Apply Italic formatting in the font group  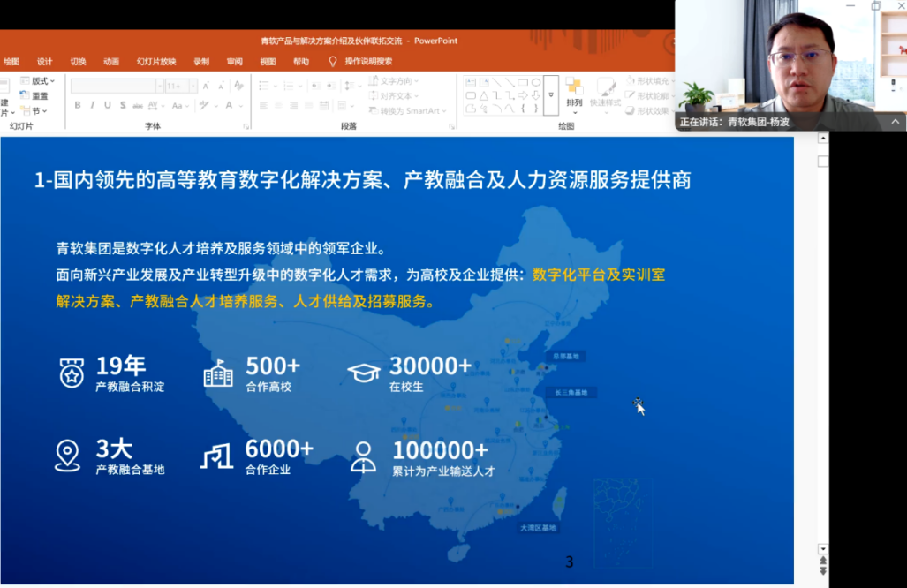coord(92,105)
